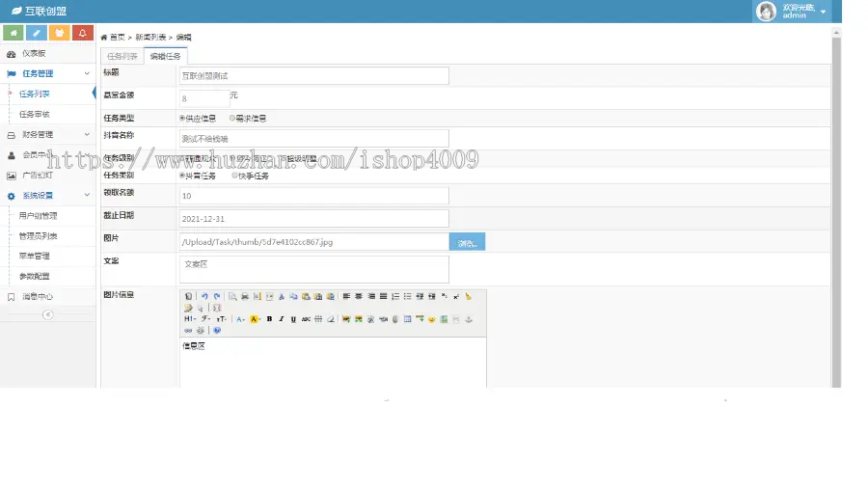Click the Bold icon in editor
Image resolution: width=868 pixels, height=488 pixels.
pos(269,319)
